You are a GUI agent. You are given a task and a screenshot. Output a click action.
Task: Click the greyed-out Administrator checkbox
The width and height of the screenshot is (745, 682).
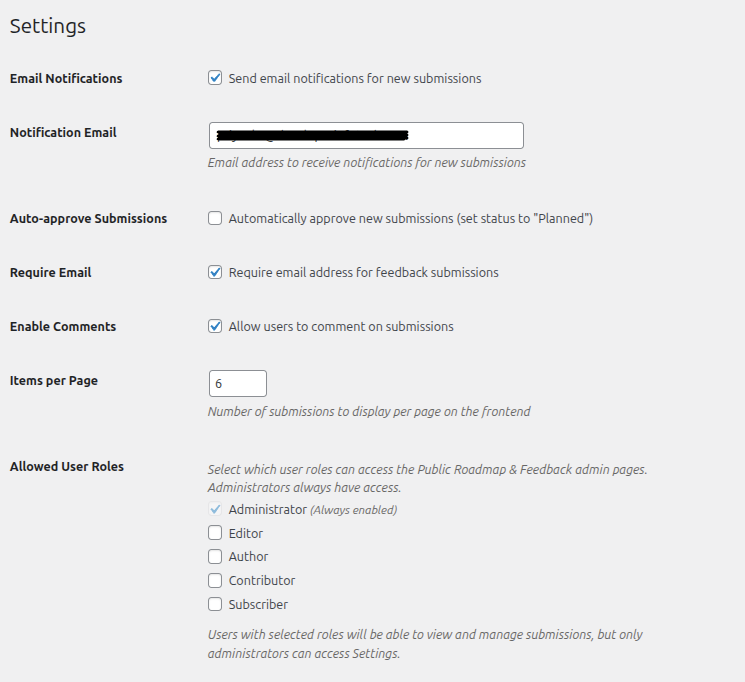[215, 509]
